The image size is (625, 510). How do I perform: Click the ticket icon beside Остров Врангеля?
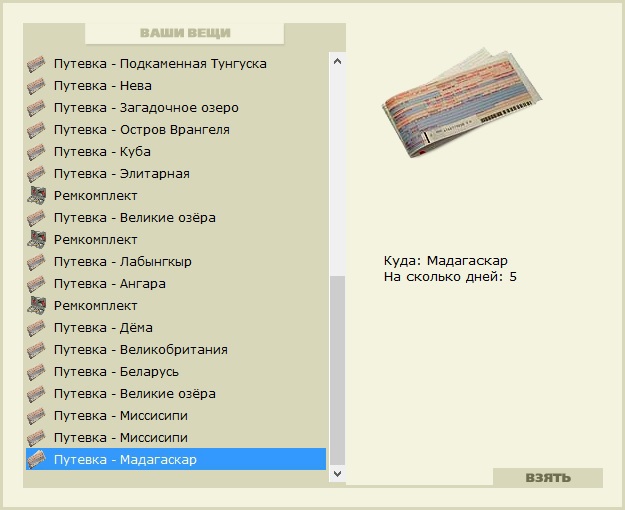pyautogui.click(x=36, y=130)
